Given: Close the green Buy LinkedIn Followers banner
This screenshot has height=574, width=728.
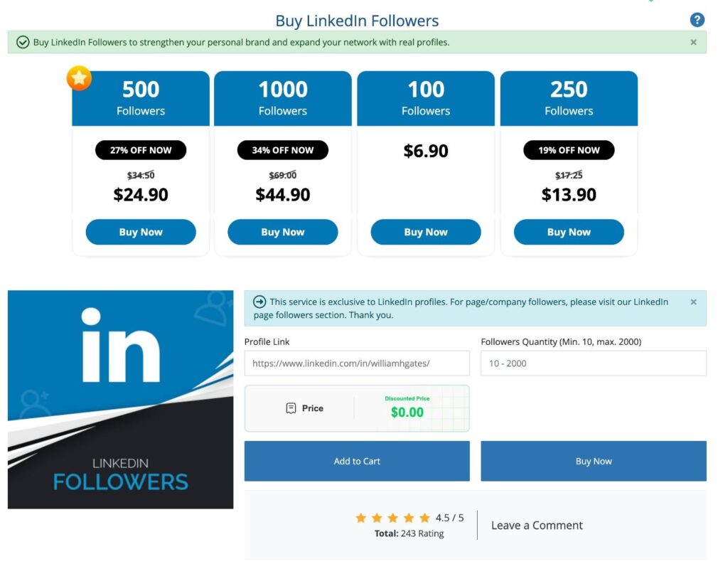Looking at the screenshot, I should pyautogui.click(x=693, y=42).
